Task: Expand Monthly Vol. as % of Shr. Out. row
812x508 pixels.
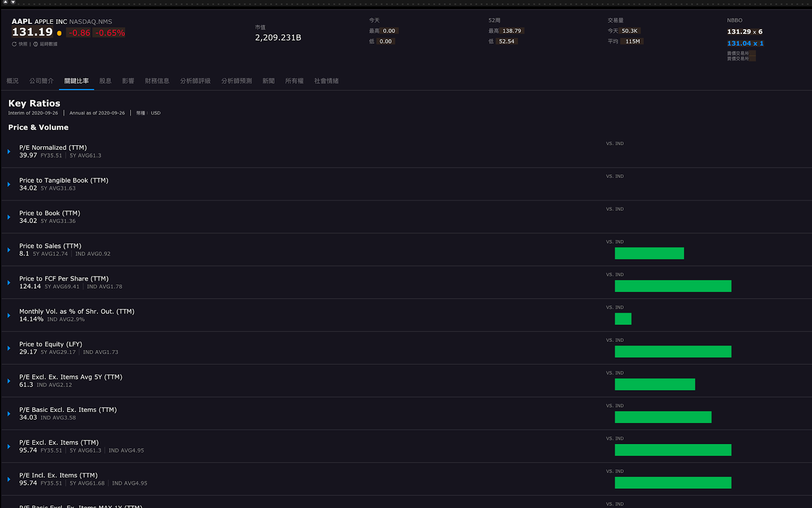Action: pos(9,315)
